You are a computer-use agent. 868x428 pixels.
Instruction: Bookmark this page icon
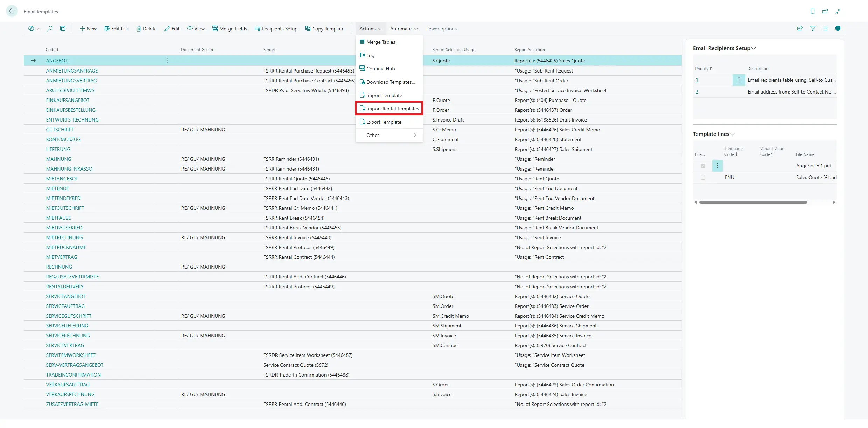812,12
